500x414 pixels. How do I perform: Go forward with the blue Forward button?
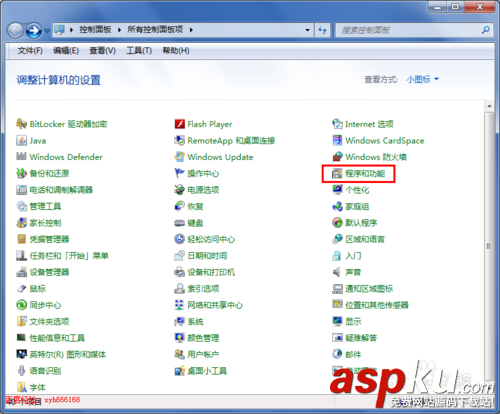(34, 31)
